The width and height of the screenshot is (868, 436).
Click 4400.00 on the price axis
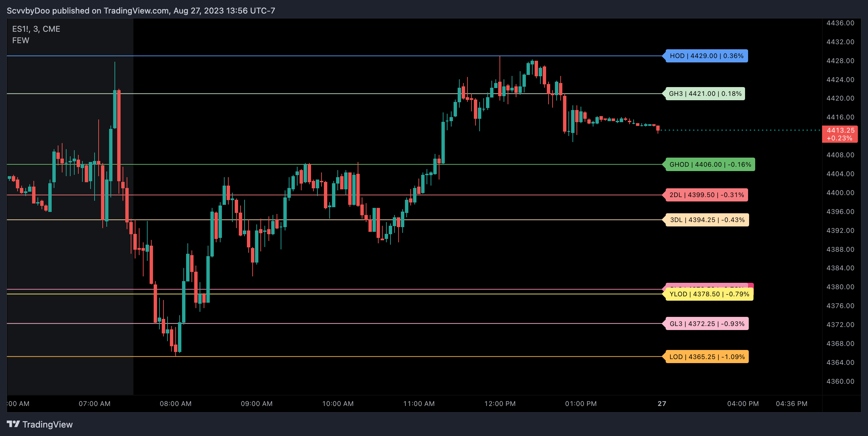pyautogui.click(x=840, y=193)
